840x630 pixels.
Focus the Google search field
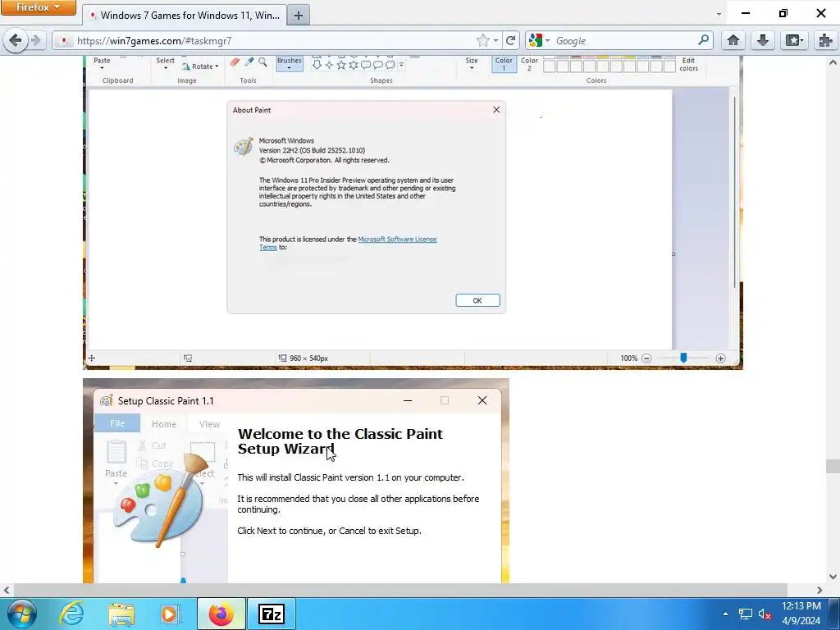(x=625, y=41)
